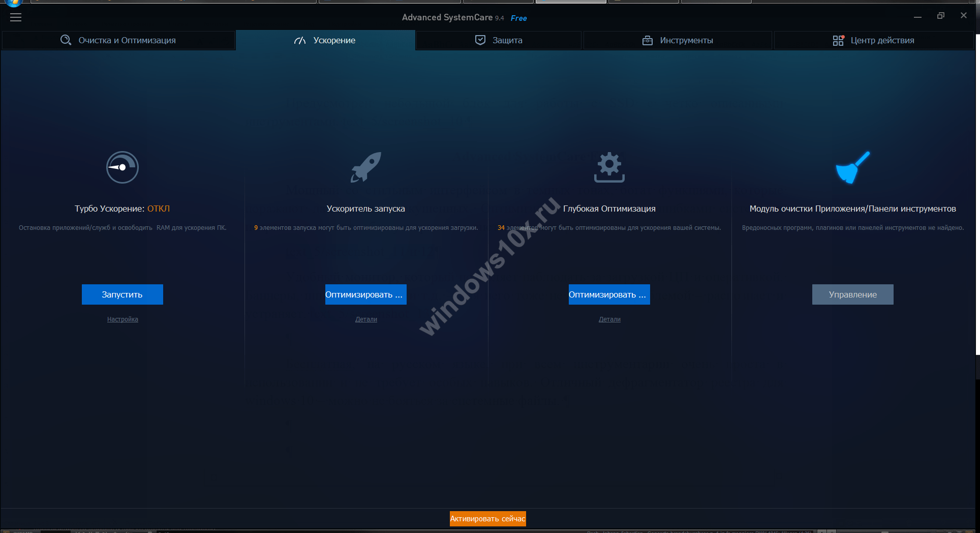Image resolution: width=980 pixels, height=533 pixels.
Task: Select the Ускорение tab
Action: tap(325, 40)
